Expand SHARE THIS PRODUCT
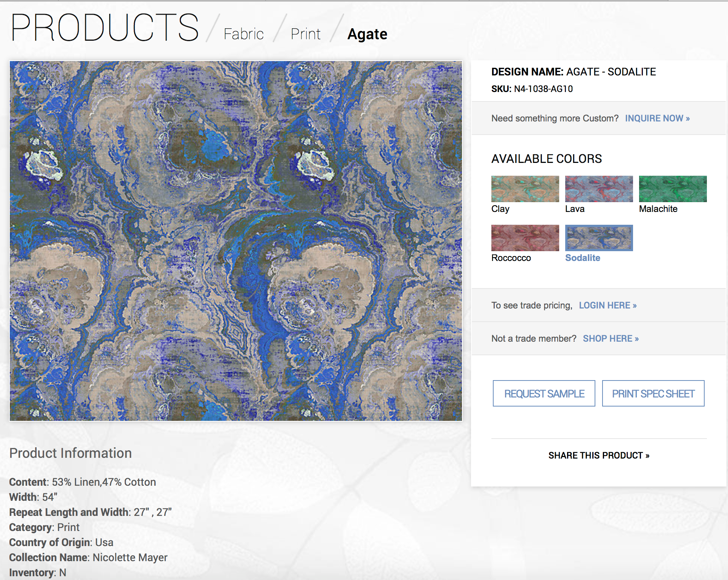The height and width of the screenshot is (580, 728). point(599,456)
